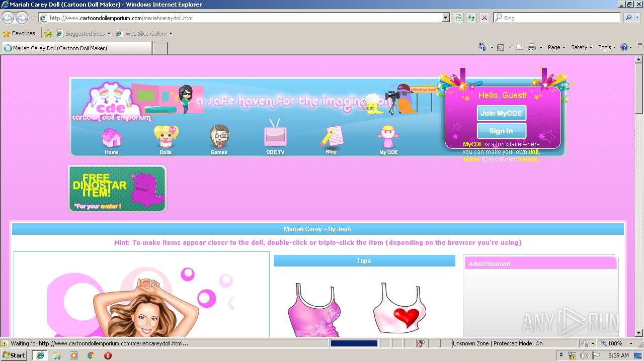Click the Join MyCDE button
644x362 pixels.
(x=501, y=113)
